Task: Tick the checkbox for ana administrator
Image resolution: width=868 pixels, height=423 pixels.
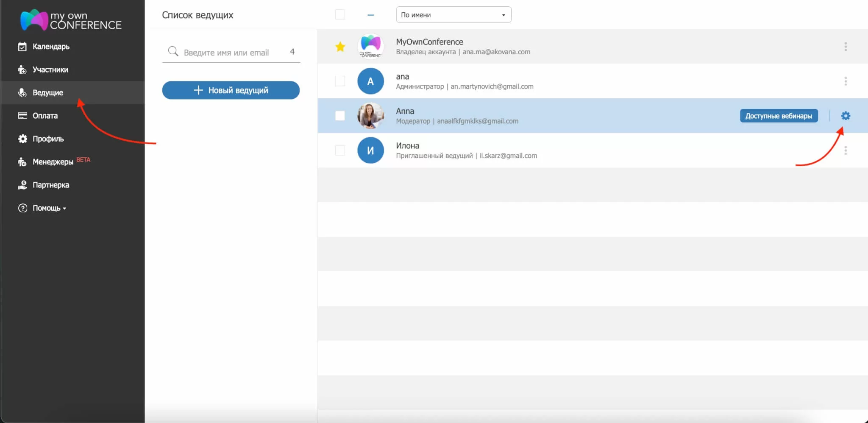Action: point(340,81)
